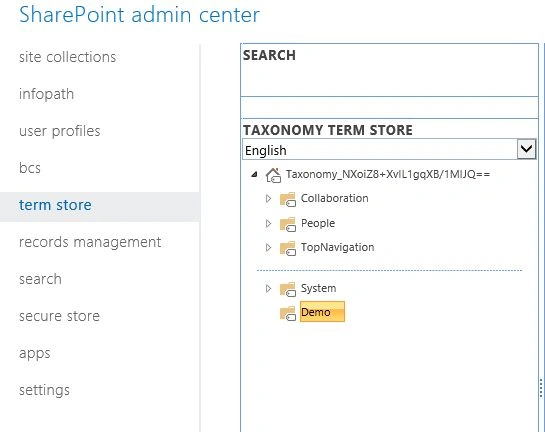Click the empty search box under SEARCH
The image size is (545, 432).
click(x=389, y=80)
